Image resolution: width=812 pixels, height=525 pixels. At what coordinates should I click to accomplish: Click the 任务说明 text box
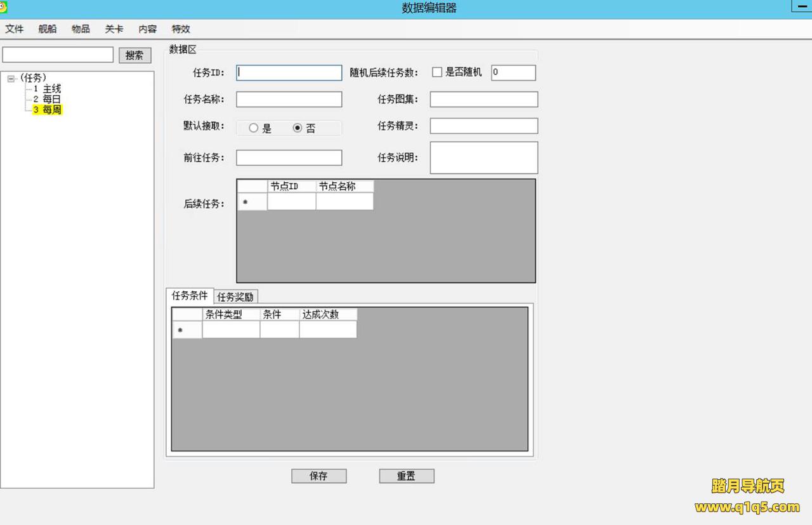[483, 157]
